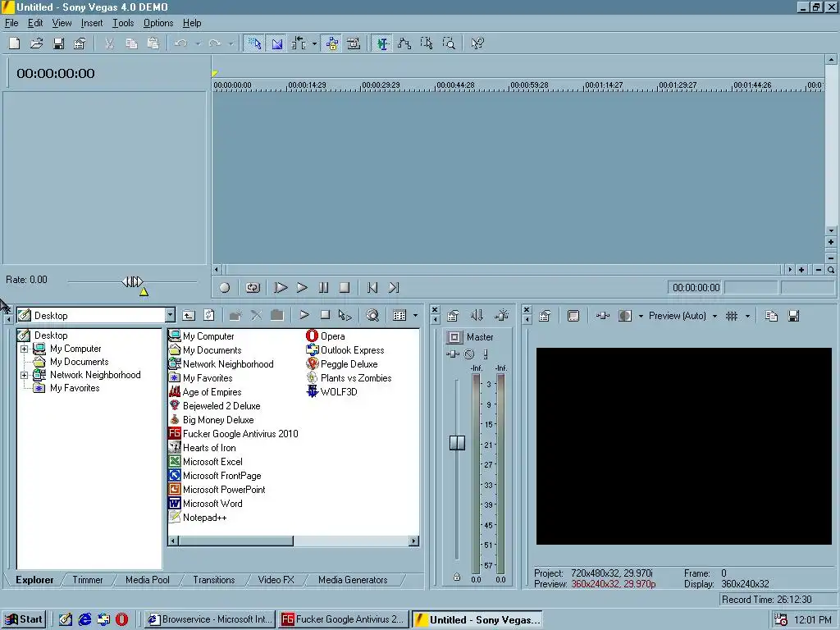Open Master bus FX icon
The height and width of the screenshot is (630, 840).
pos(453,354)
